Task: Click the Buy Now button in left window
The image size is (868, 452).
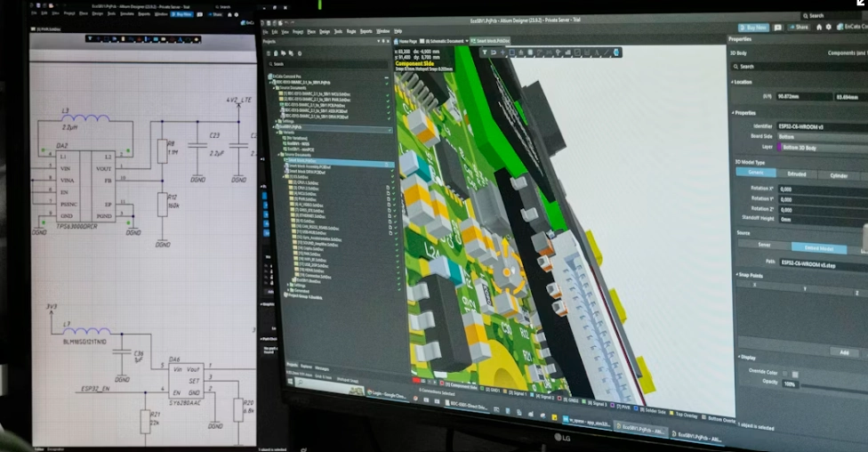Action: pos(181,14)
